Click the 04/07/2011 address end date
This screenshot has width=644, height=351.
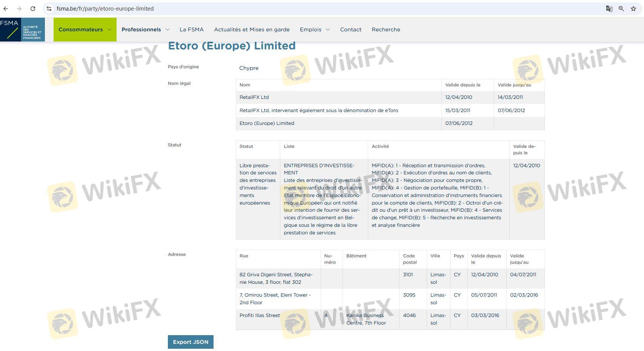(x=523, y=275)
